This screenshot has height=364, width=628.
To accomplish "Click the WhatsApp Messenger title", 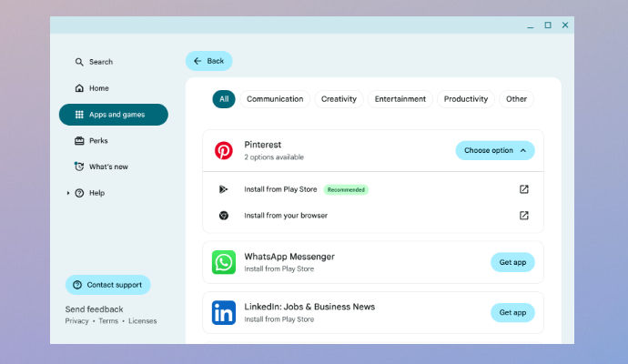I will coord(289,257).
